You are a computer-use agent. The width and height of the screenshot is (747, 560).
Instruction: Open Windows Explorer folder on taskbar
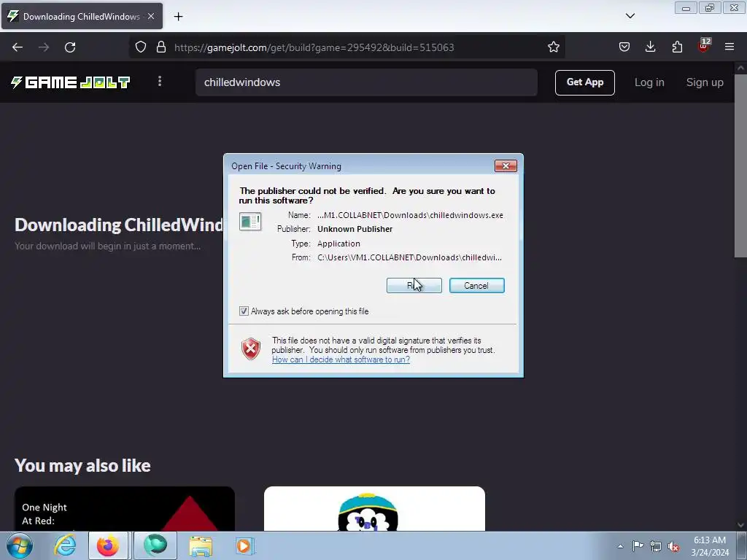click(201, 546)
